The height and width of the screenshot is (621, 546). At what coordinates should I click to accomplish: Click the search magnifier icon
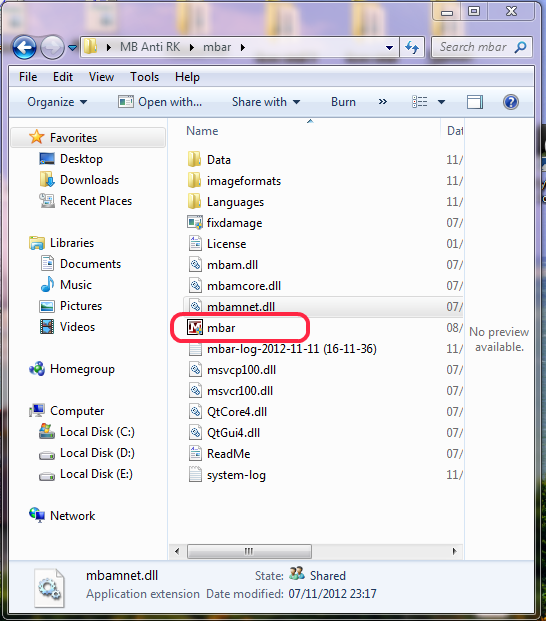(521, 47)
